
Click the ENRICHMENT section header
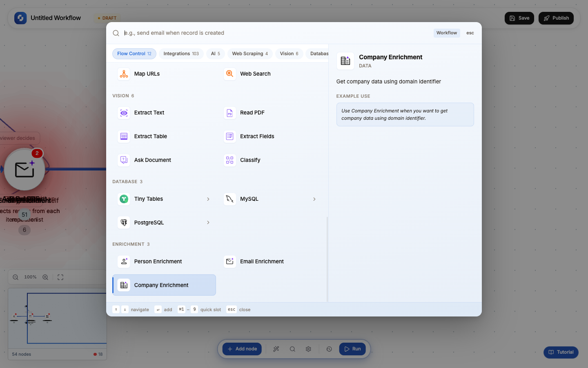tap(131, 245)
